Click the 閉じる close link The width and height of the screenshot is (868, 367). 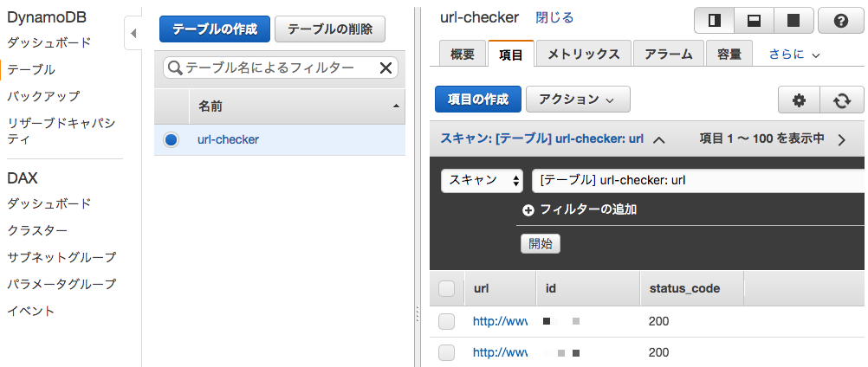(554, 17)
